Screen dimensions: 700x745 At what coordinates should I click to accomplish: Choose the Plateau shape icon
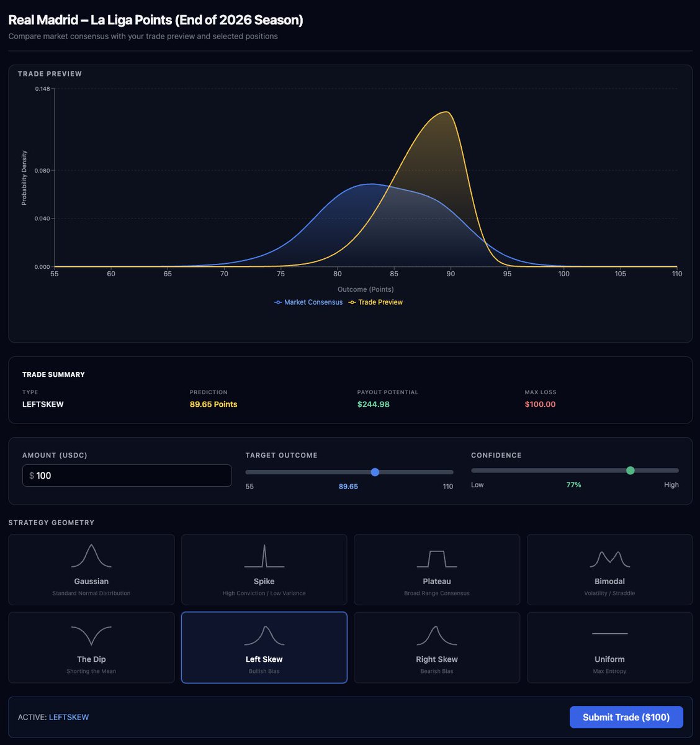click(437, 558)
